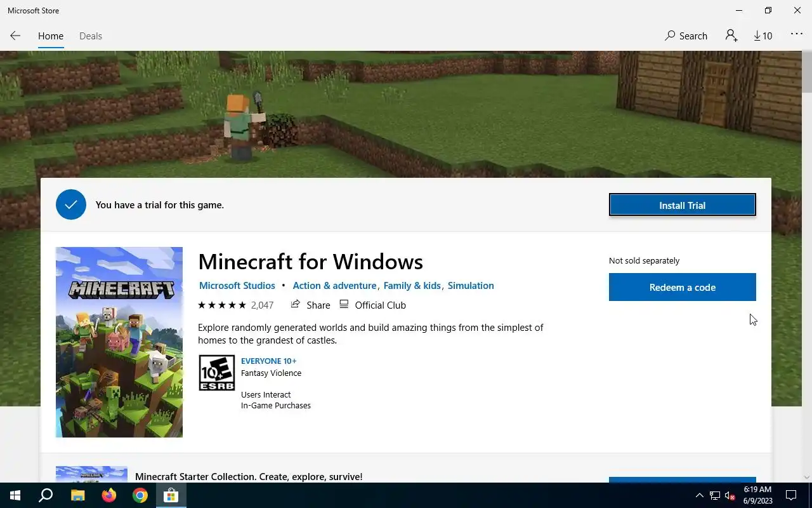Click the Redeem a code button
The height and width of the screenshot is (508, 812).
pos(683,287)
